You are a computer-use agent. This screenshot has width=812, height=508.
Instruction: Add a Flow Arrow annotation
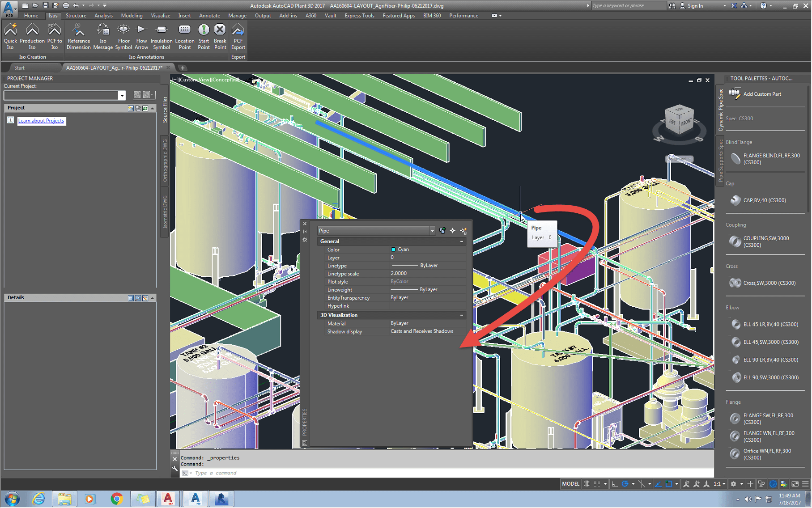click(141, 37)
